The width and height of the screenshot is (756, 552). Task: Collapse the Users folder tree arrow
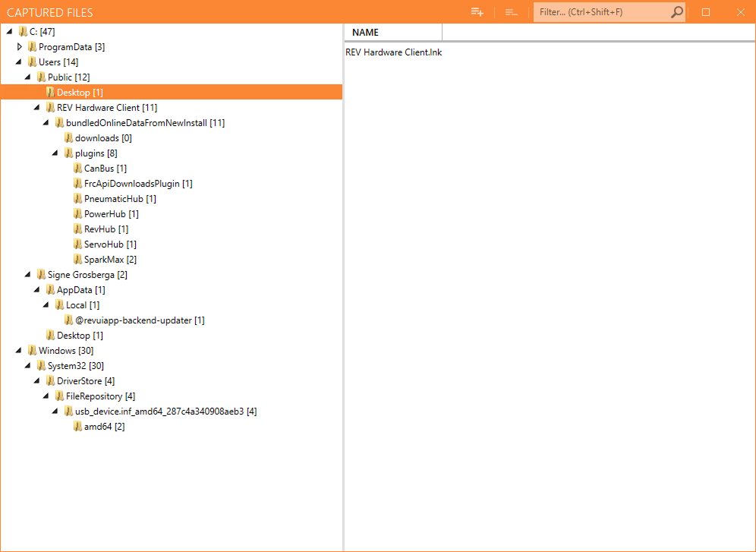tap(19, 62)
